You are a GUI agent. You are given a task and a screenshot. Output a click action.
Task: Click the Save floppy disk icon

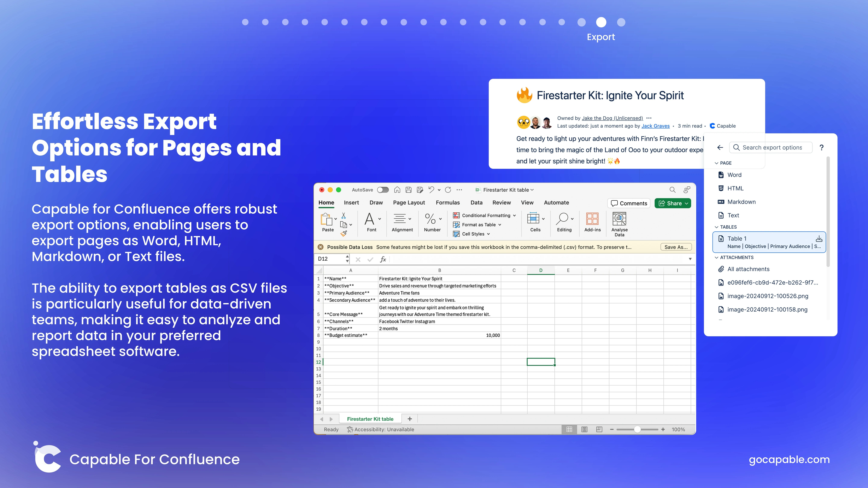408,190
